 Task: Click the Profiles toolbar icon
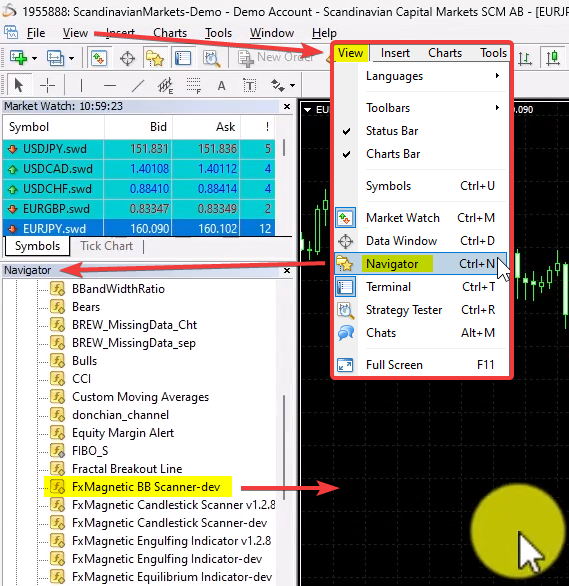(x=55, y=58)
